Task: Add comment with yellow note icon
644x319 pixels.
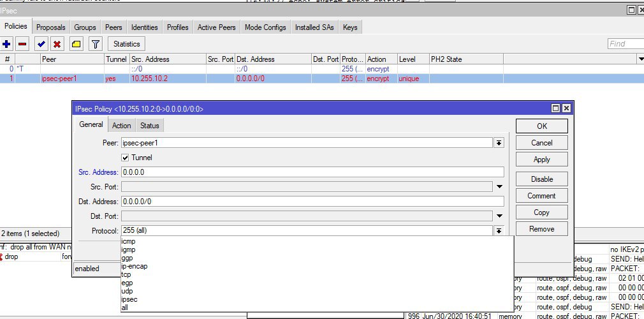Action: (x=76, y=44)
